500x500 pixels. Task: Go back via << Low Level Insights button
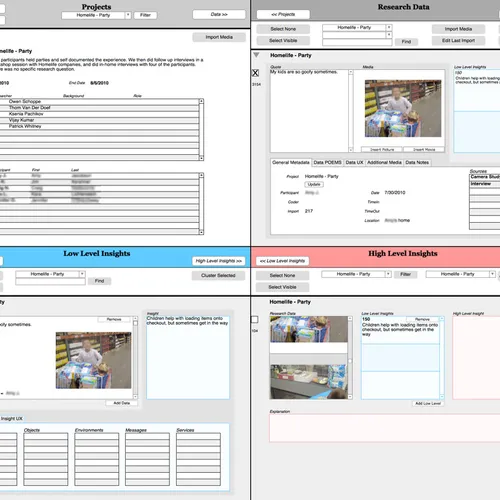coord(282,261)
